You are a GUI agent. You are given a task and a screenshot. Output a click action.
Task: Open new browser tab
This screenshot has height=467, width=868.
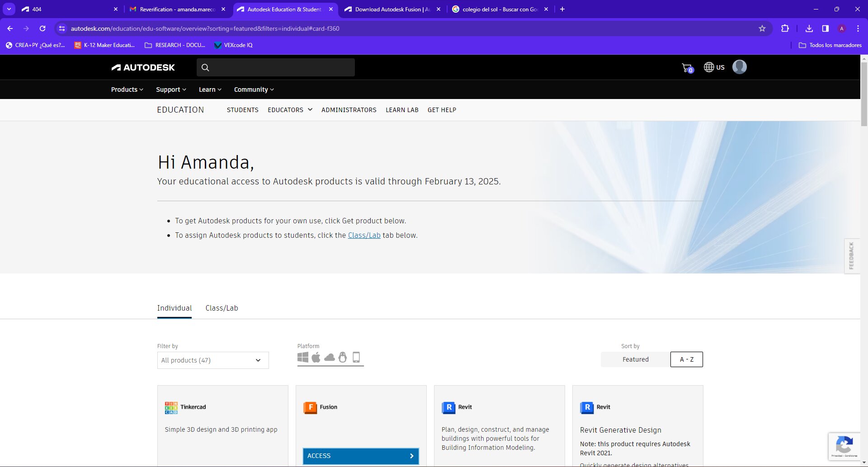pos(562,9)
